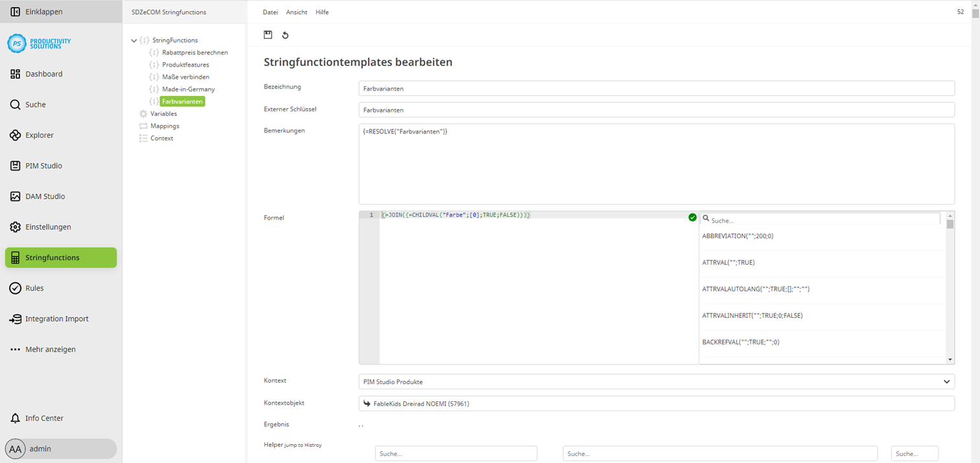Collapse the StringFunctions tree node

134,40
